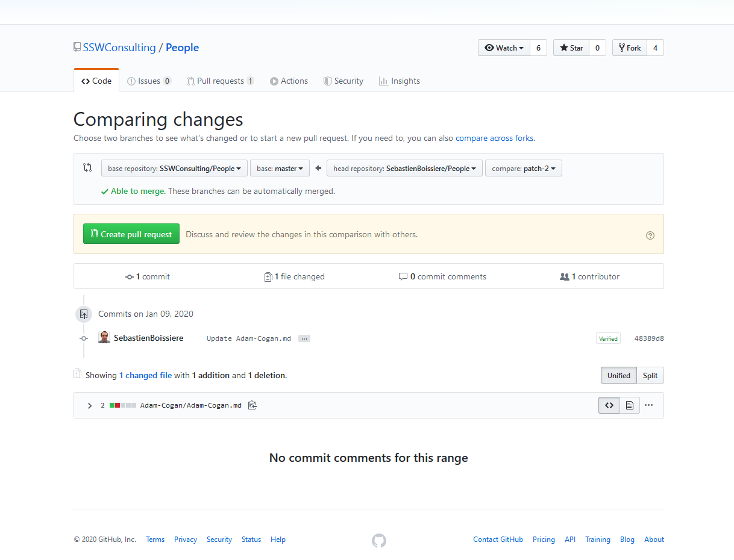Show source diff view with code icon
This screenshot has height=560, width=734.
click(x=609, y=405)
